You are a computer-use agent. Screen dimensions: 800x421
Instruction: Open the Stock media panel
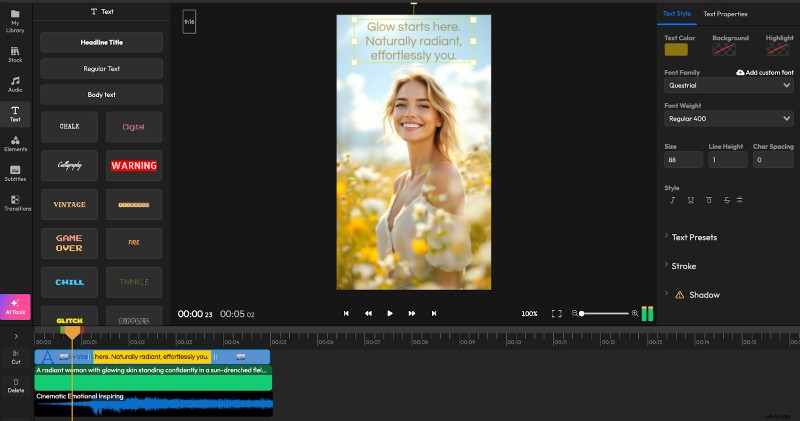point(15,54)
